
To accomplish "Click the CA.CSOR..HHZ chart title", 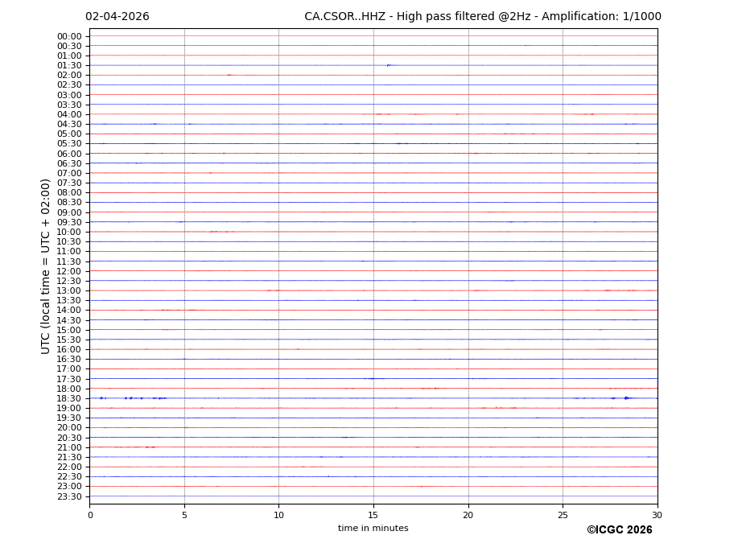I will click(482, 17).
